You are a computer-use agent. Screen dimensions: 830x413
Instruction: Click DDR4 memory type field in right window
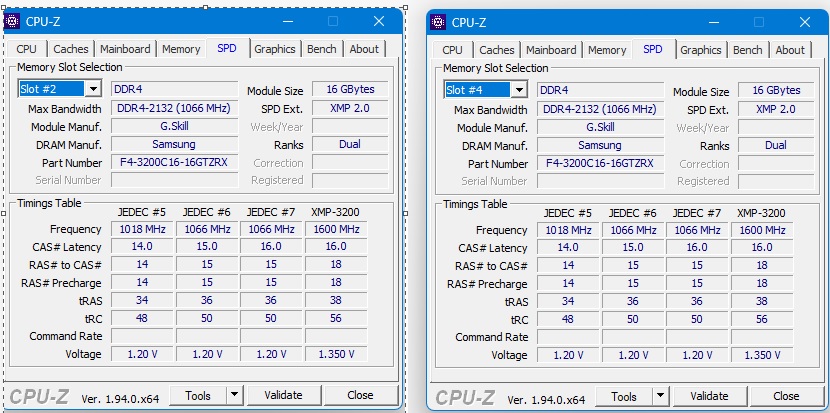[600, 90]
